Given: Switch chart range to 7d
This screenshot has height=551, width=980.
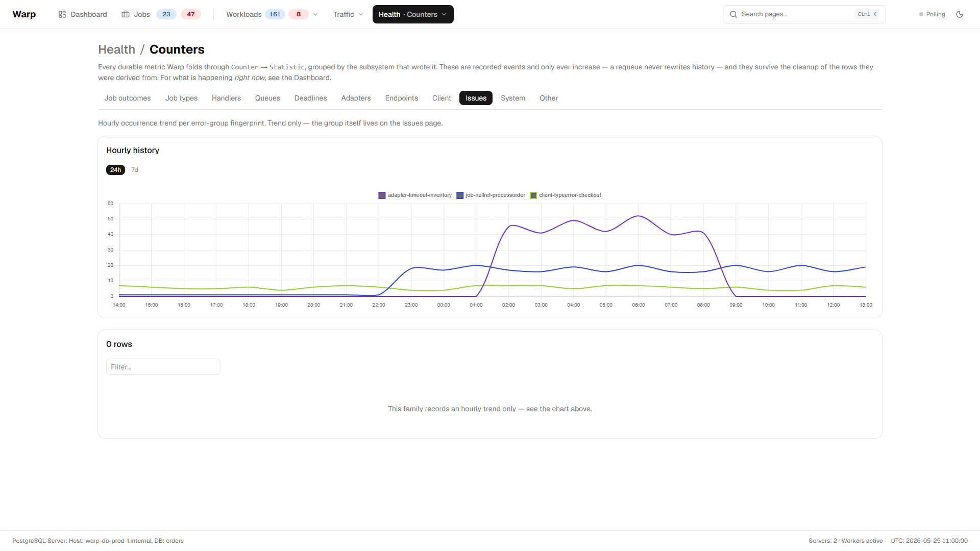Looking at the screenshot, I should [x=135, y=170].
